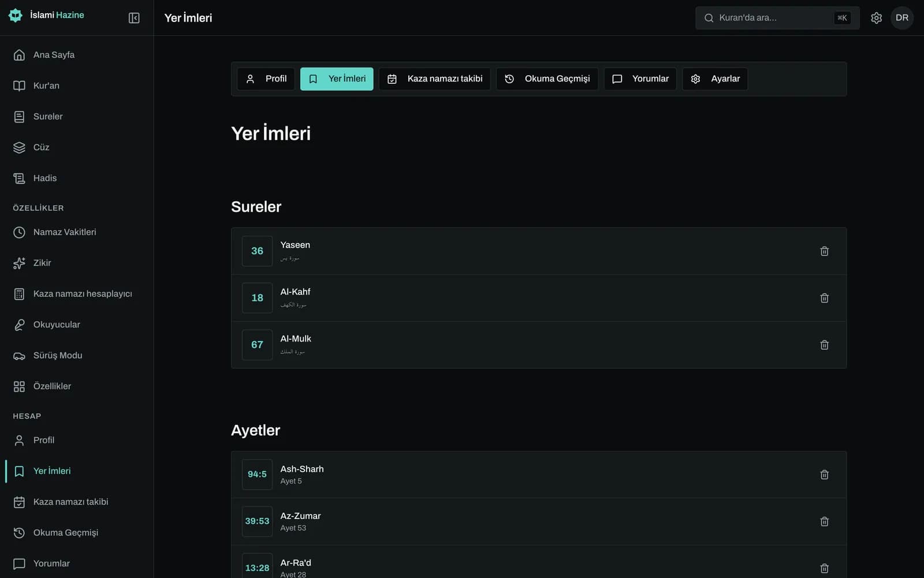Viewport: 924px width, 578px height.
Task: Open the Ash-Sharh Ayet 5 bookmark
Action: coord(539,475)
